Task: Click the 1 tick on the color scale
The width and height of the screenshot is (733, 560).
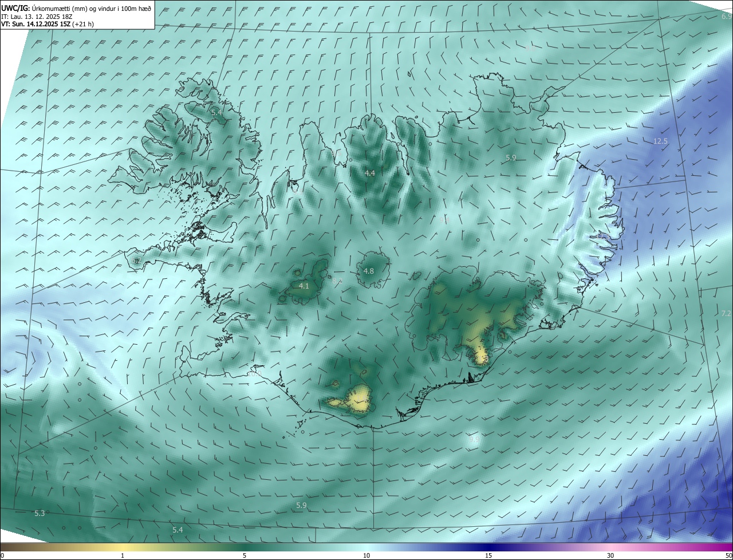Action: click(123, 555)
